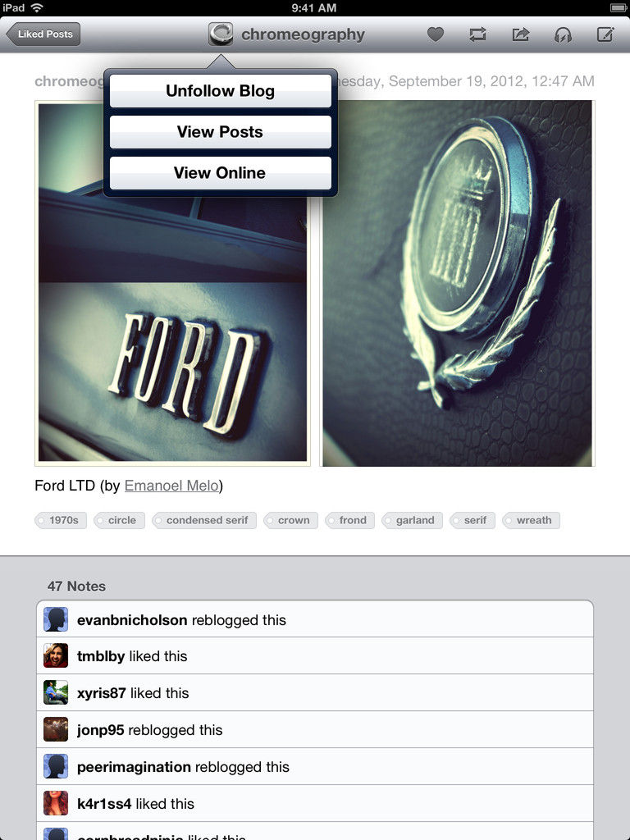Viewport: 630px width, 840px height.
Task: Choose View Posts in popover menu
Action: (220, 132)
